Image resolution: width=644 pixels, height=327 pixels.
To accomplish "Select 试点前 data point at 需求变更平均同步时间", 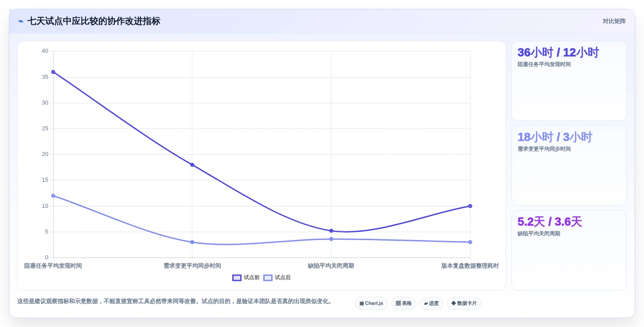I will coord(192,165).
